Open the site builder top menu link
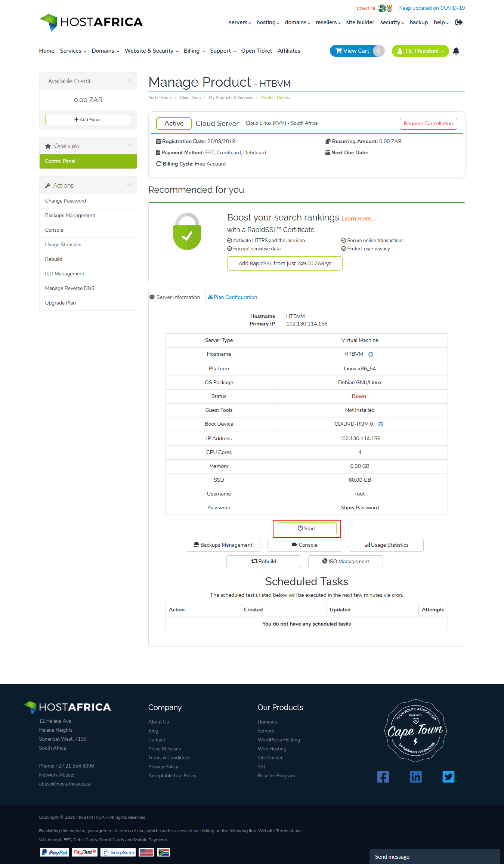The width and height of the screenshot is (504, 864). click(x=360, y=22)
